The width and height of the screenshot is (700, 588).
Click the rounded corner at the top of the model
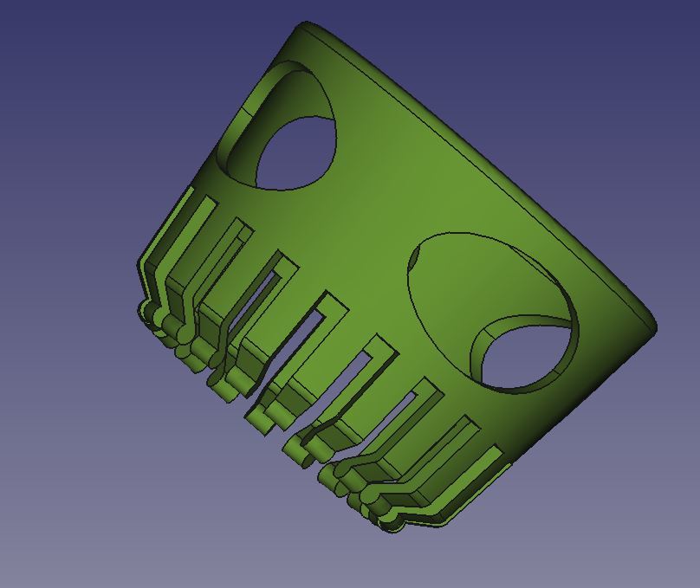coord(306,28)
